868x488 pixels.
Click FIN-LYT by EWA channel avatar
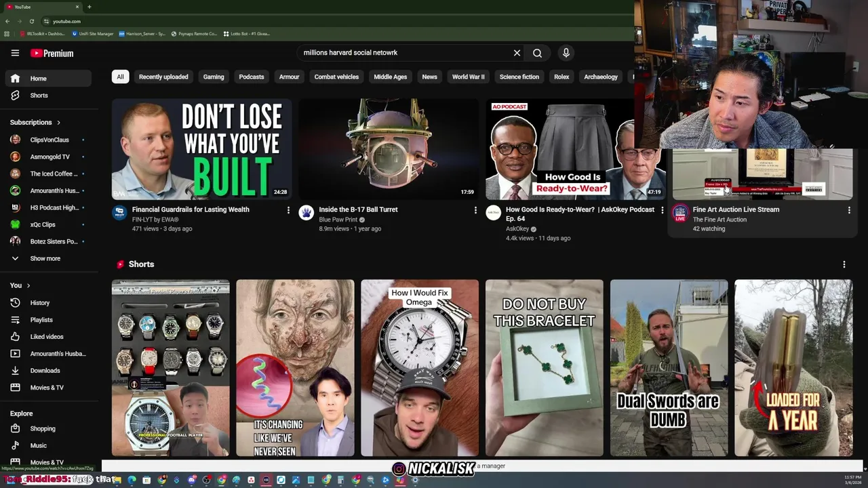point(119,212)
